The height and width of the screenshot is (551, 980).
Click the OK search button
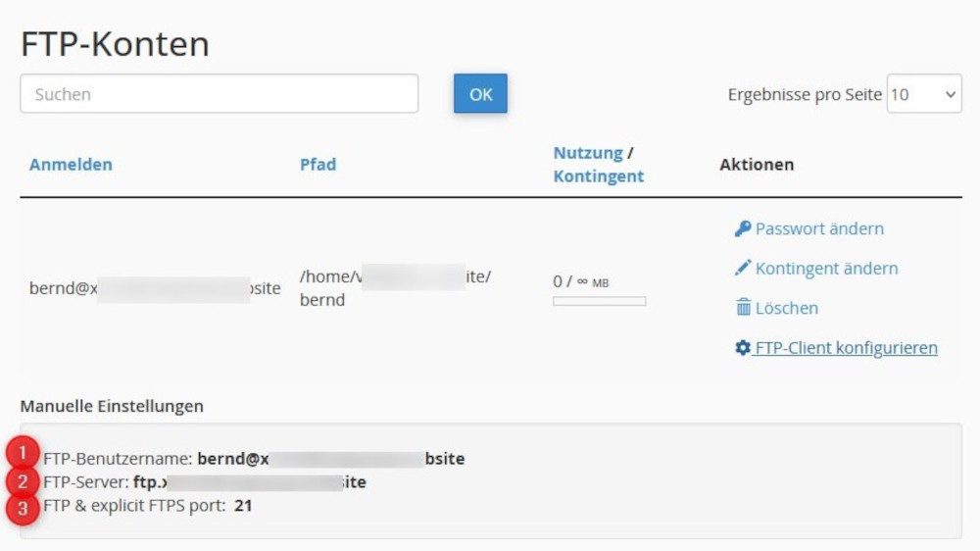pyautogui.click(x=480, y=94)
